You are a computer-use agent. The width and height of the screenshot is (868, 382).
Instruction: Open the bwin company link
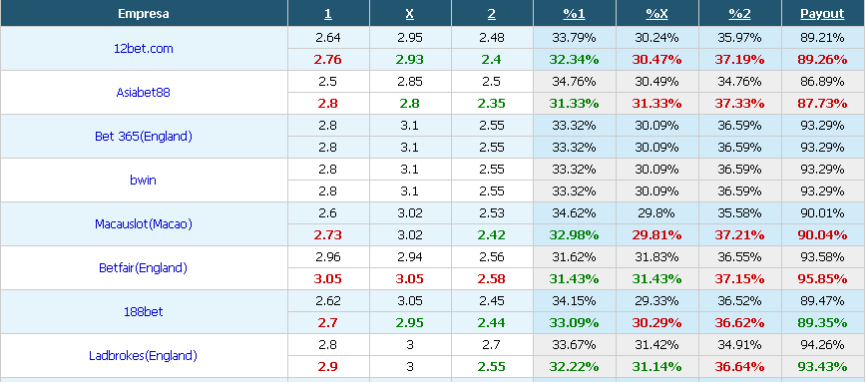pyautogui.click(x=144, y=180)
